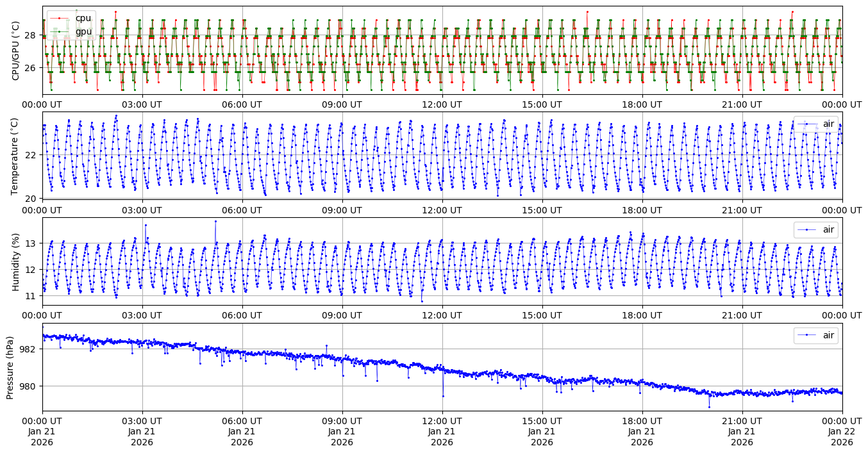Image resolution: width=868 pixels, height=453 pixels.
Task: Click the Temperature (°C) y-axis label
Action: click(x=16, y=156)
